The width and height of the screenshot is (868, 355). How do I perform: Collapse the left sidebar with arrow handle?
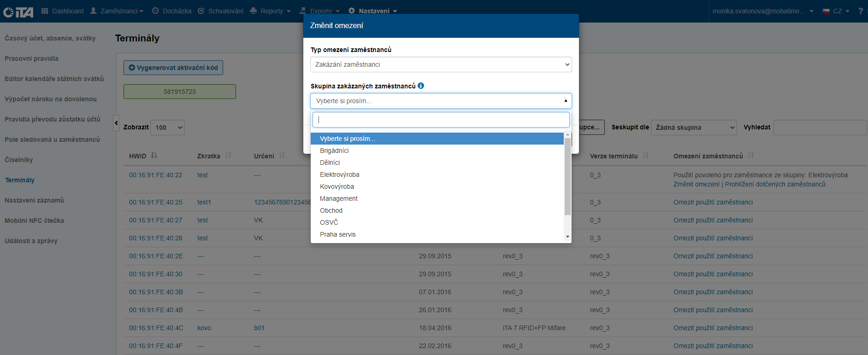pos(116,123)
